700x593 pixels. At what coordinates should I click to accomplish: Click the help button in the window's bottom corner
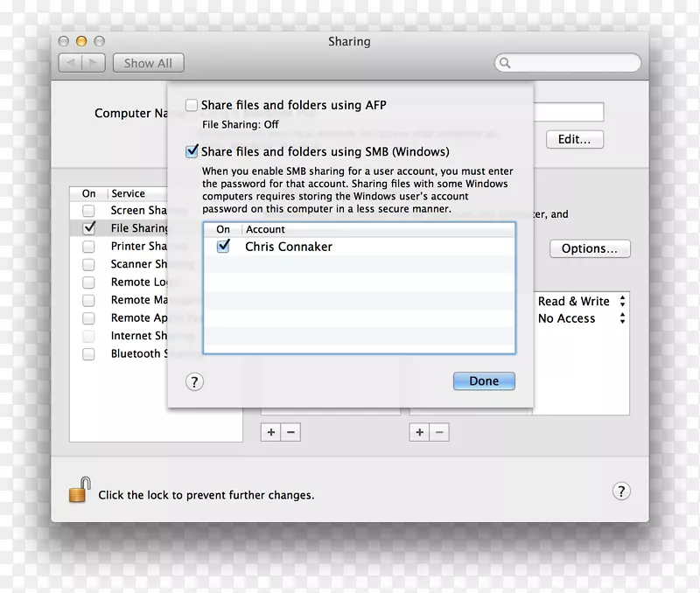[620, 491]
